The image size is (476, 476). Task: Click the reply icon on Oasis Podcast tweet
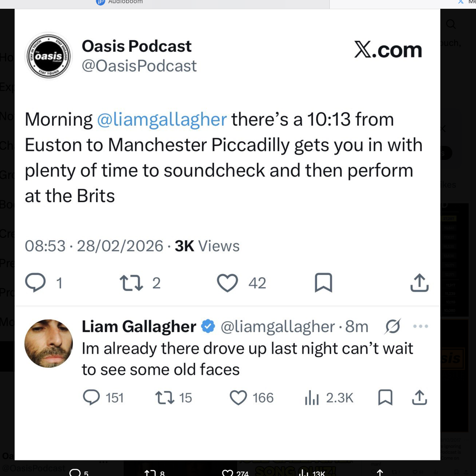pos(35,283)
